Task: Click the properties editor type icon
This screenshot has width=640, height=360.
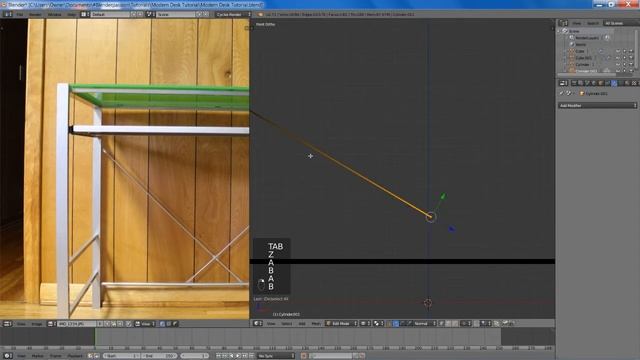Action: (564, 83)
